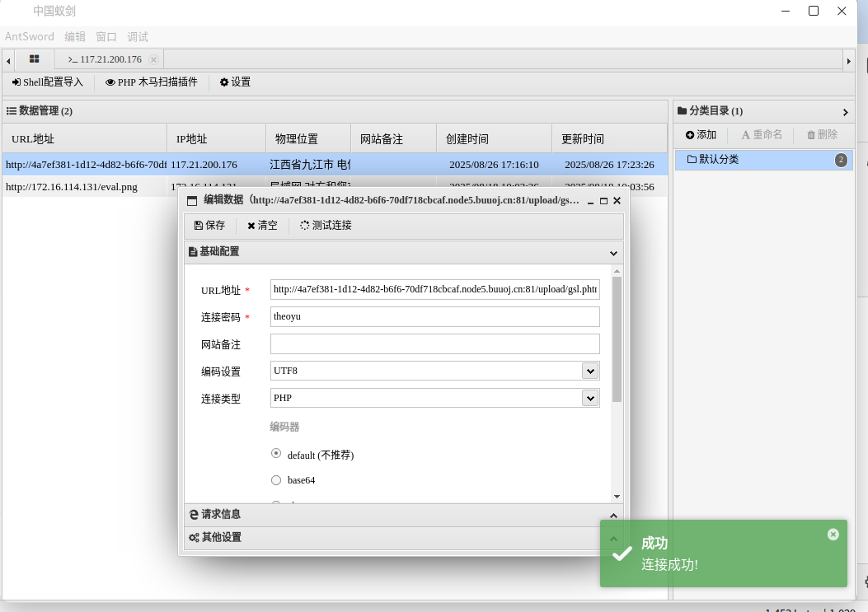Click updated time 2025/08/26 17:23:26

(x=609, y=165)
